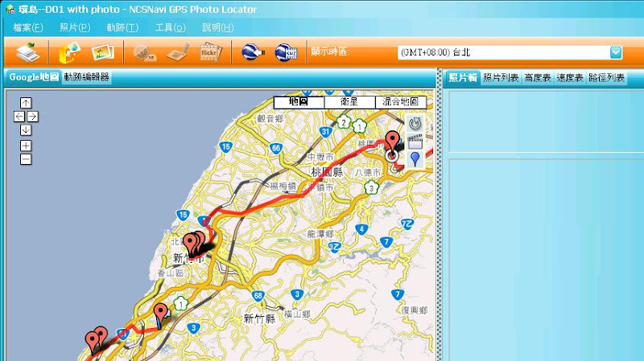Image resolution: width=644 pixels, height=361 pixels.
Task: Zoom in on the map with plus
Action: [26, 146]
